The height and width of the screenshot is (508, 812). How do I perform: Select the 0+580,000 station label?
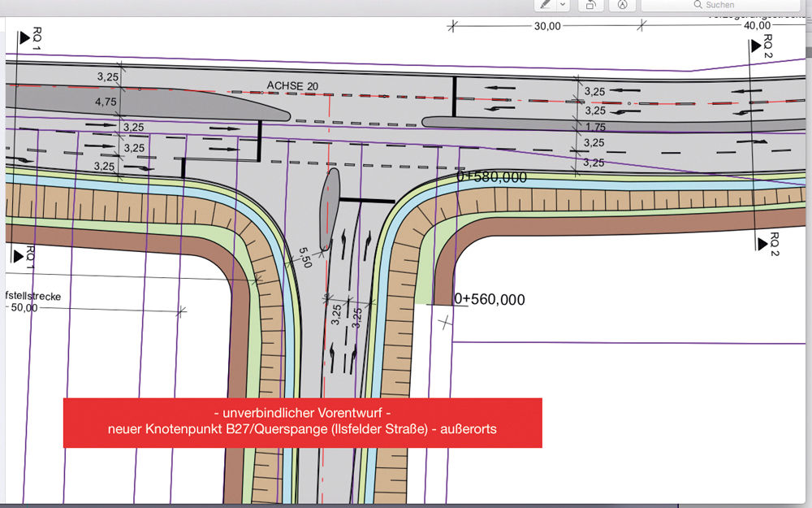tap(491, 176)
